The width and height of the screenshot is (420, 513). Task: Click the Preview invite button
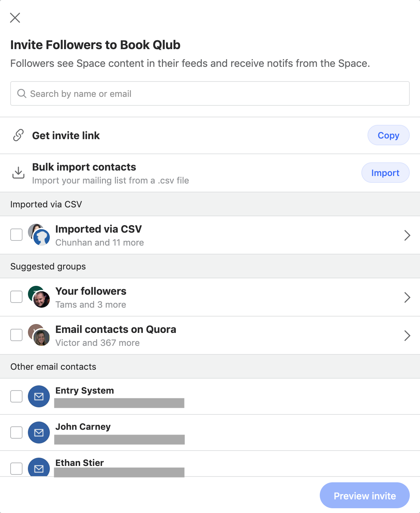pos(365,495)
